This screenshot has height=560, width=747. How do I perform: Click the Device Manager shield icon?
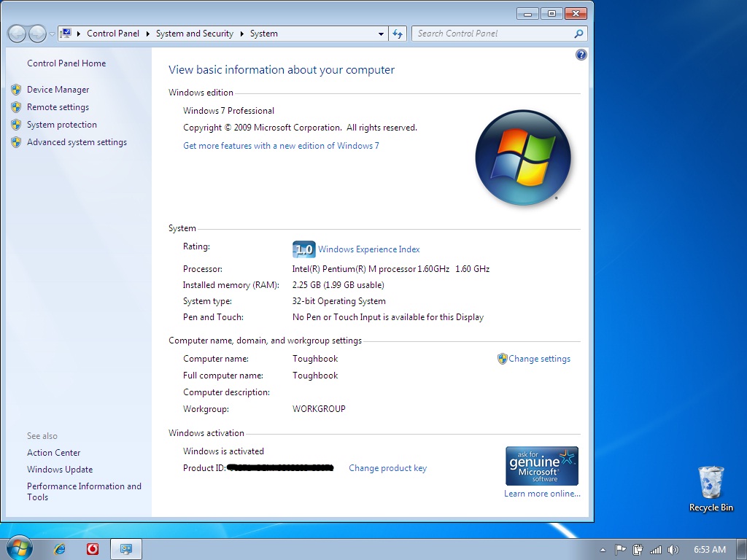coord(16,90)
